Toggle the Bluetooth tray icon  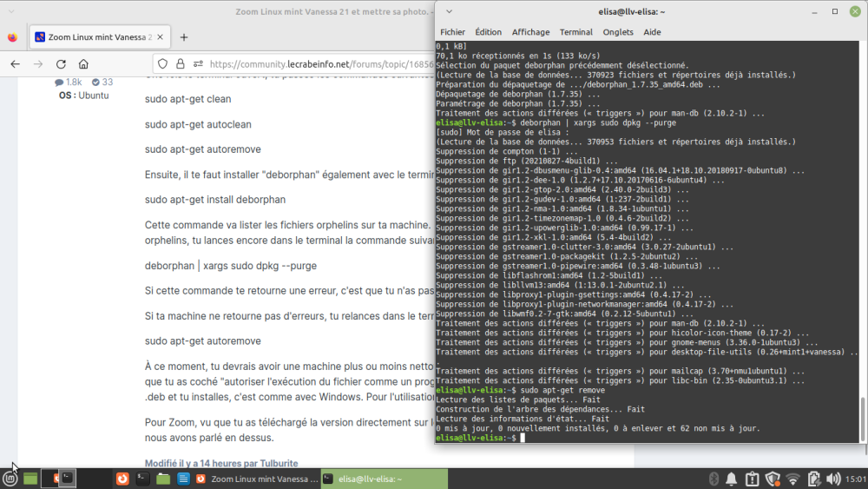712,479
